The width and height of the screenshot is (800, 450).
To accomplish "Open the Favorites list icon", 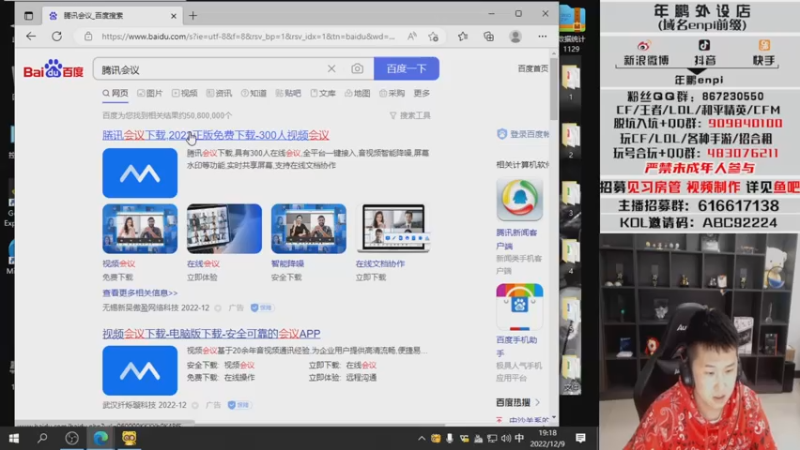I will 463,36.
